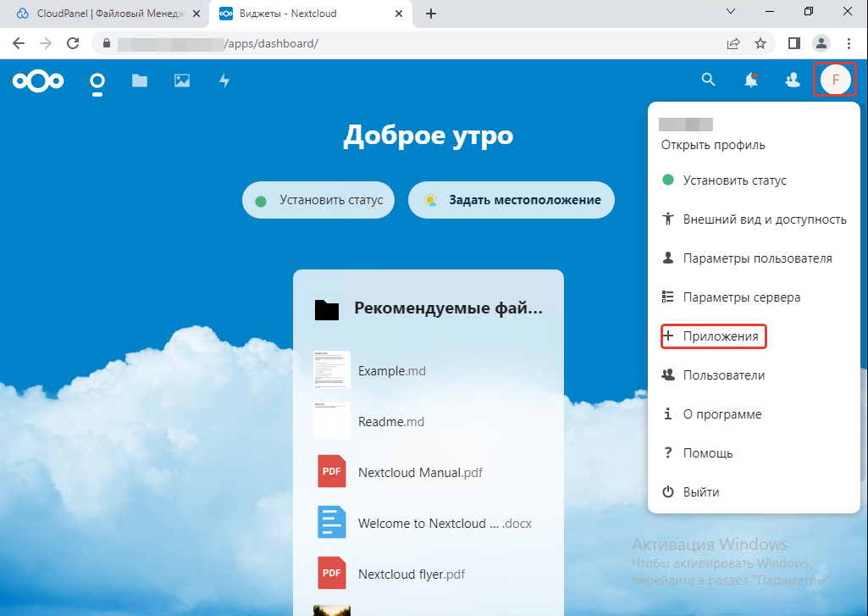Open the Files folder icon
Image resolution: width=868 pixels, height=616 pixels.
coord(140,80)
